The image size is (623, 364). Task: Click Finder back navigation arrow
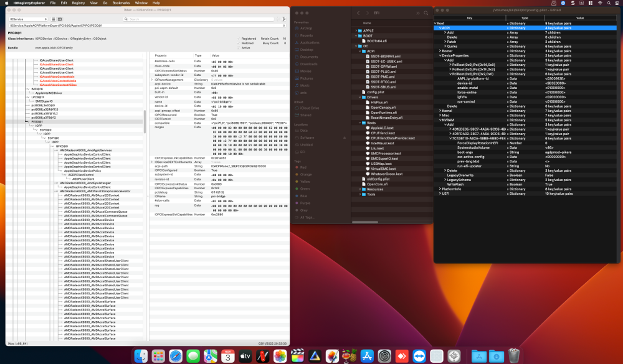pos(358,13)
